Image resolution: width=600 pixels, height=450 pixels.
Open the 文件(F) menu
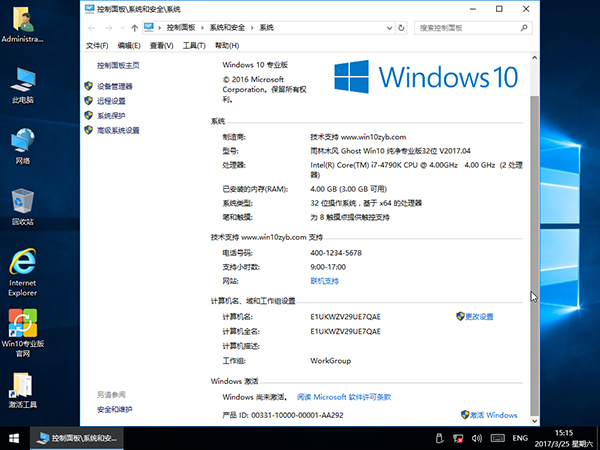click(97, 46)
